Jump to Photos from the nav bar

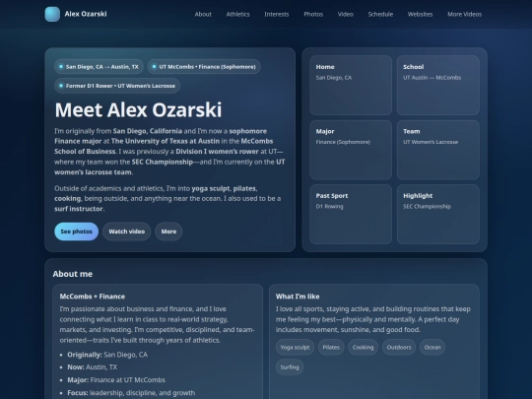[313, 14]
